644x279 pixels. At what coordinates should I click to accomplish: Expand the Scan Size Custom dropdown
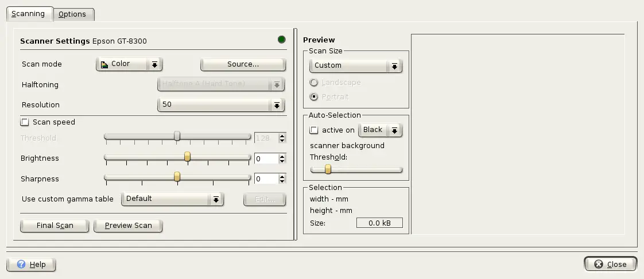tap(355, 66)
